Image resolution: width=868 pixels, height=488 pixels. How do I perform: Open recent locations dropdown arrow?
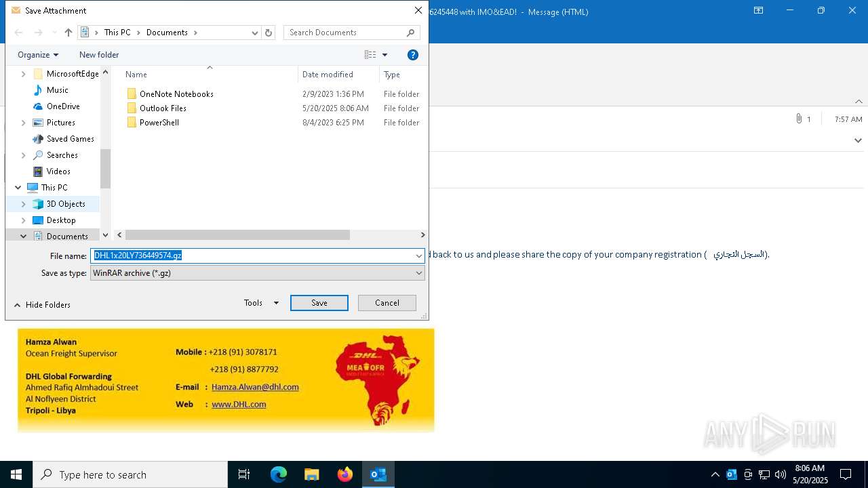pos(54,33)
